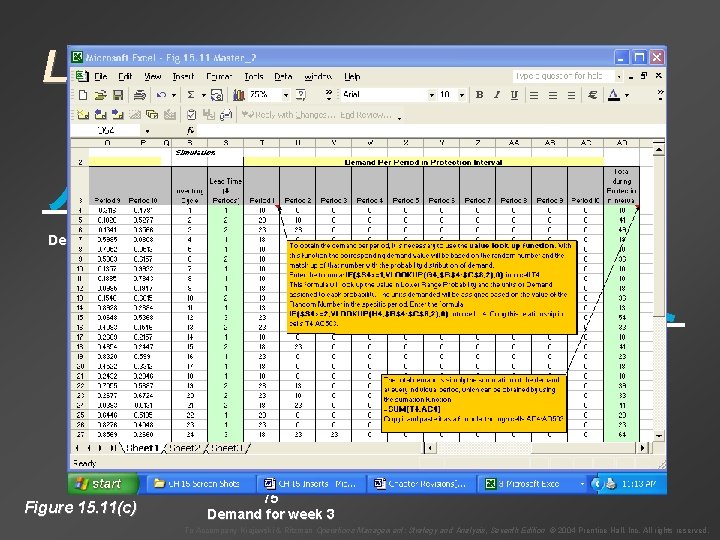
Task: Click the Excel workbook icon in menu bar
Action: [x=81, y=76]
